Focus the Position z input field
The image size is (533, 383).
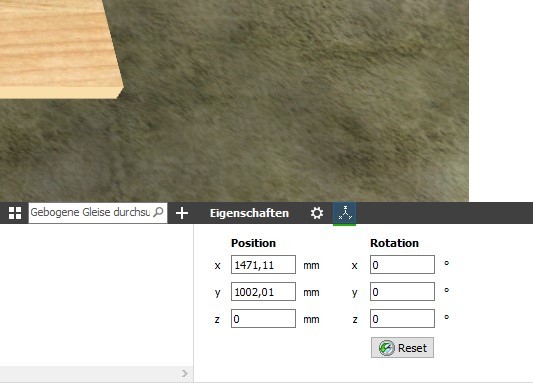pos(263,318)
